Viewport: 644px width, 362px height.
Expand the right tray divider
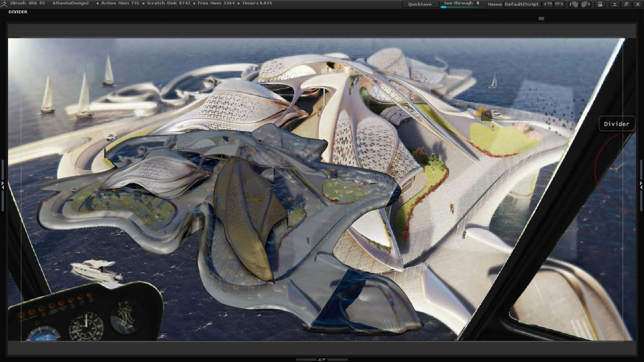click(641, 184)
